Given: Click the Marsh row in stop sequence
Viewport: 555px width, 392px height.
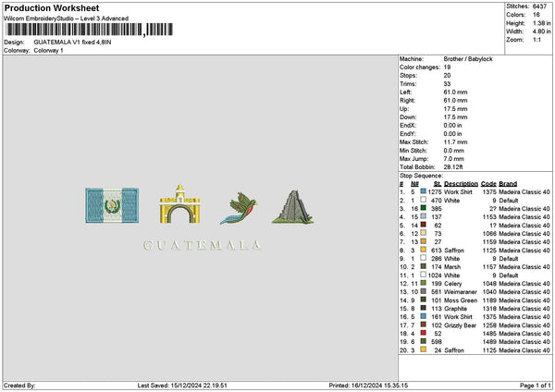Looking at the screenshot, I should coord(475,267).
